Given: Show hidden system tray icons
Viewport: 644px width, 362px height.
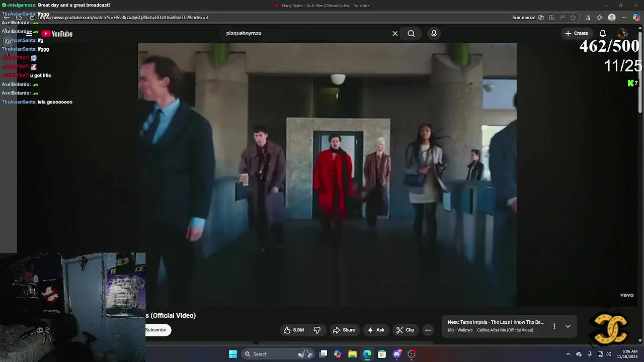Looking at the screenshot, I should click(x=568, y=354).
